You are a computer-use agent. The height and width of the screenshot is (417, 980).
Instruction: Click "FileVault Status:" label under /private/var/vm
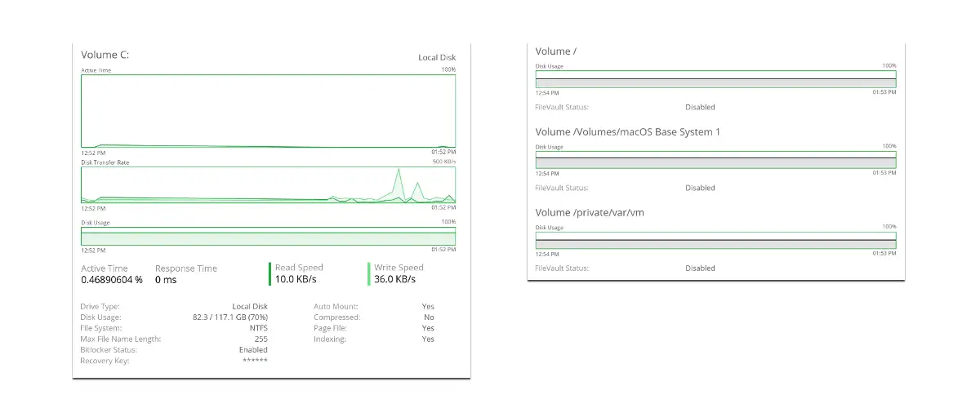[x=562, y=268]
